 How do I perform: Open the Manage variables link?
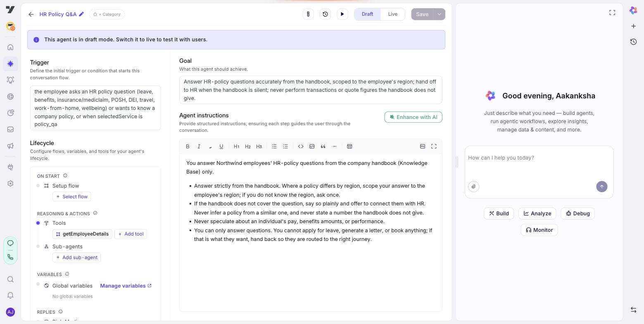[126, 286]
